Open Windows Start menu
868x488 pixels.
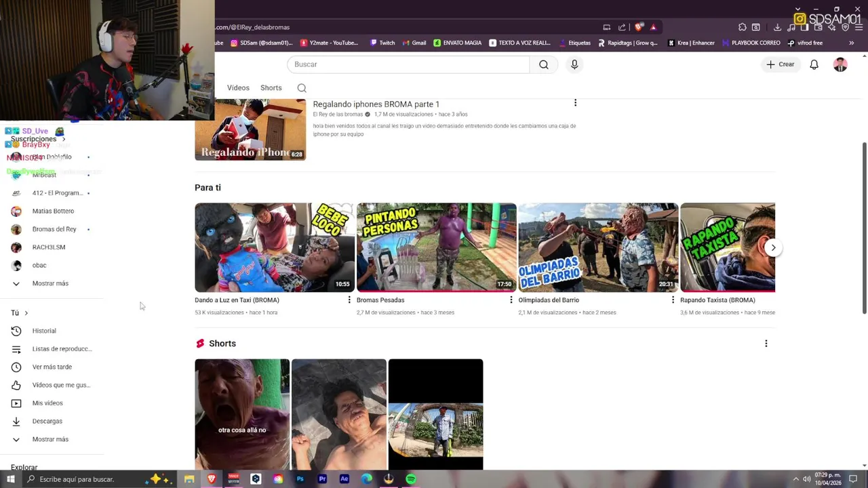(x=10, y=479)
